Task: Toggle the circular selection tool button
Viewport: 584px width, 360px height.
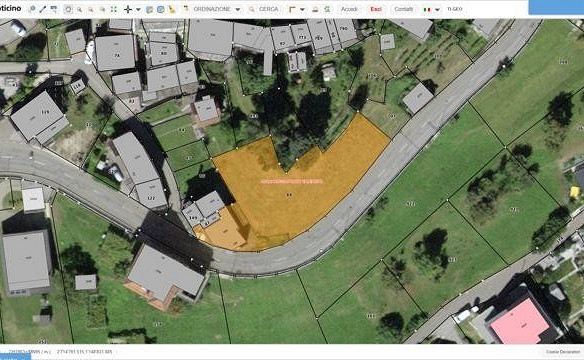Action: tap(68, 9)
